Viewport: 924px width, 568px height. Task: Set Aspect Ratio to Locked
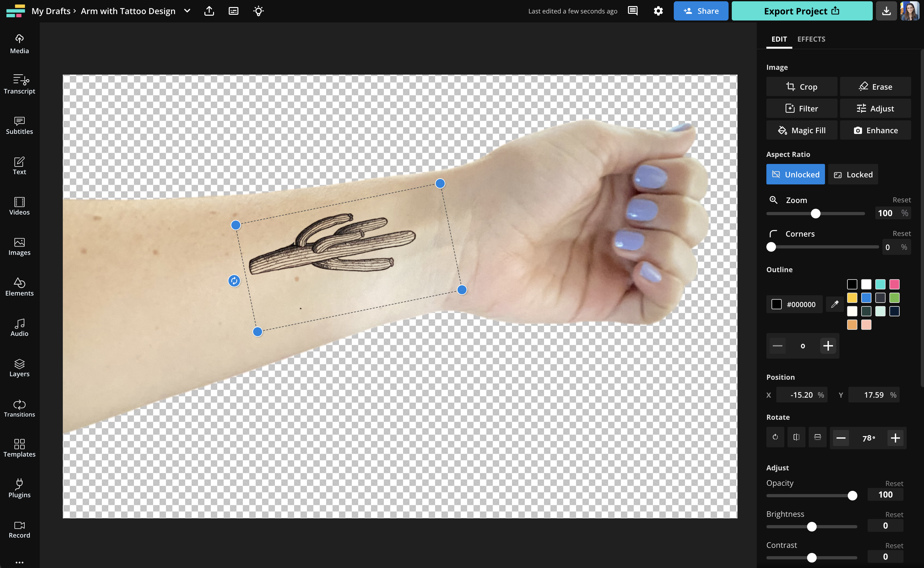tap(853, 174)
